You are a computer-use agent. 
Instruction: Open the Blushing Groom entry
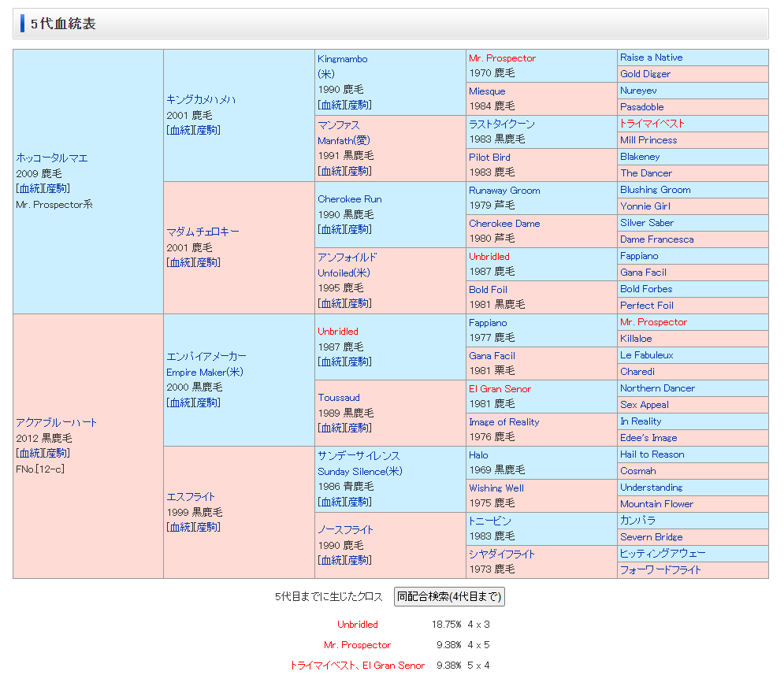655,190
